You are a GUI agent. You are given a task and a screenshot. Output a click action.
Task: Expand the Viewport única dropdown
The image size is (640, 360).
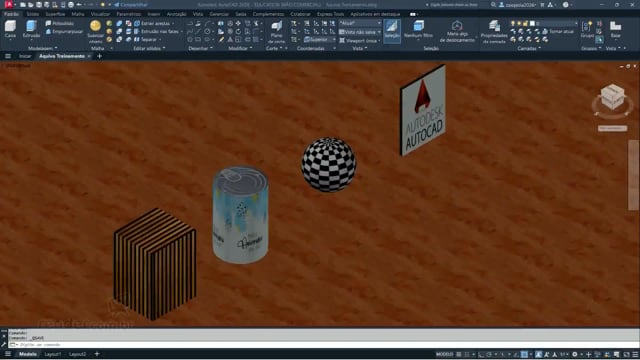click(x=360, y=40)
